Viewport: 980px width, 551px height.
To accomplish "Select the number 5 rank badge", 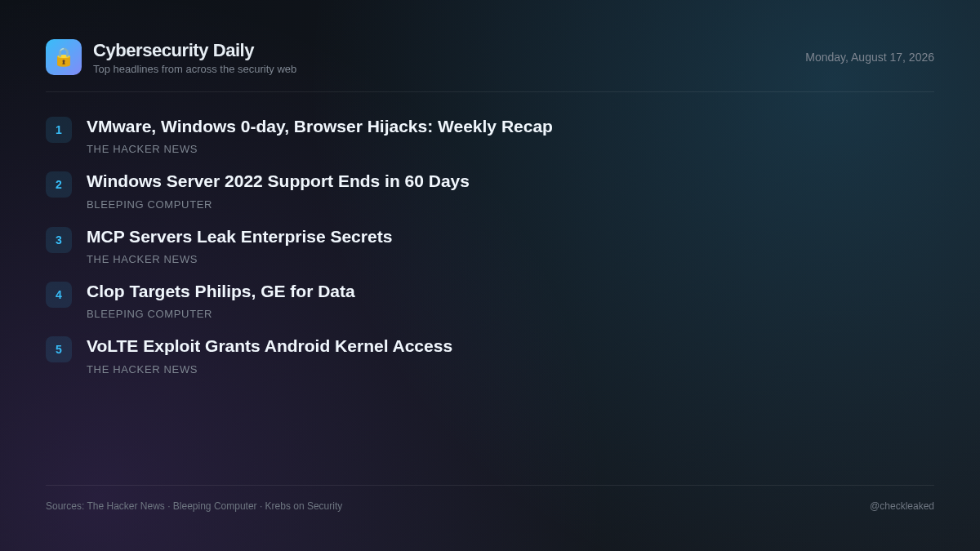I will coord(59,349).
